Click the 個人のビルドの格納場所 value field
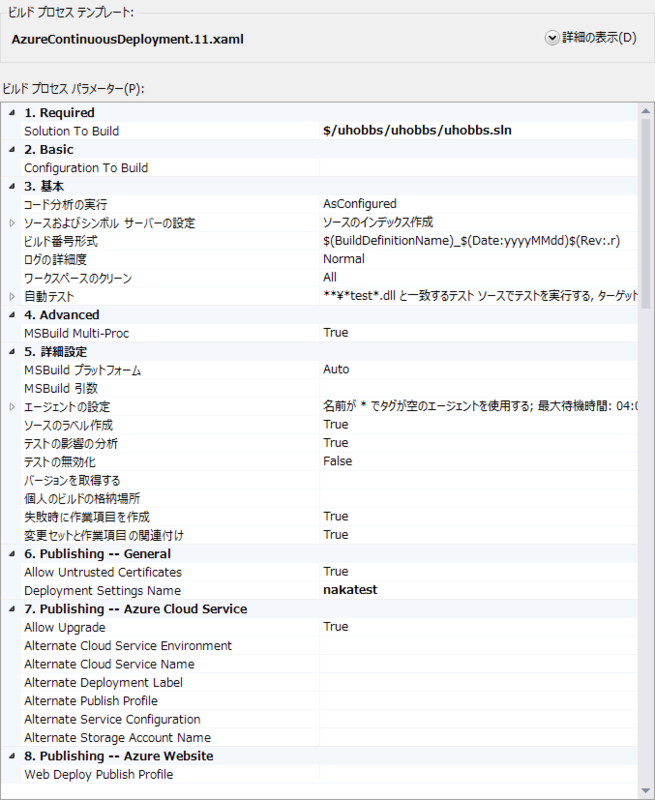This screenshot has width=655, height=800. 478,498
